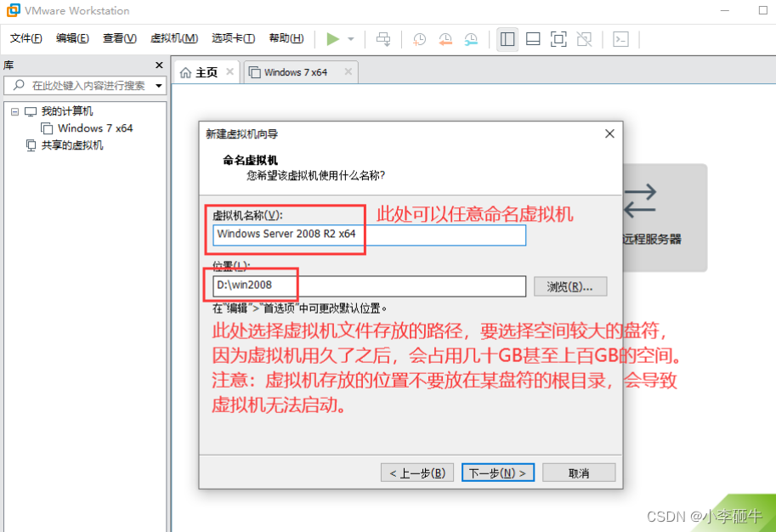The width and height of the screenshot is (776, 532).
Task: Open the 查看(V) menu
Action: point(119,38)
